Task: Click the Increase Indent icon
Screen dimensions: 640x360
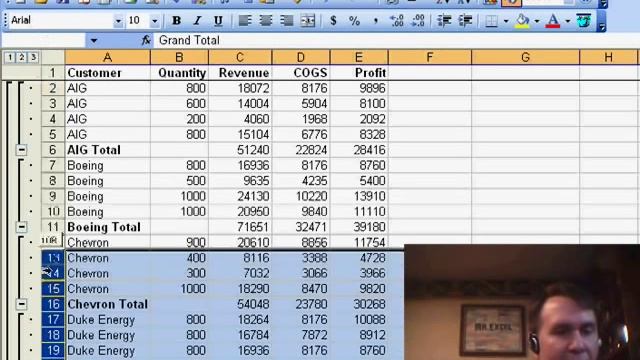Action: pyautogui.click(x=465, y=20)
